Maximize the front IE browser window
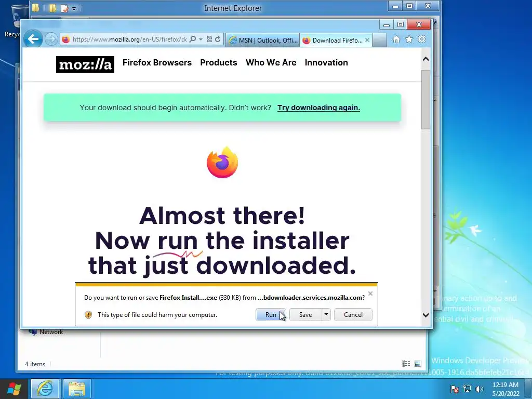The width and height of the screenshot is (532, 399). pos(401,25)
